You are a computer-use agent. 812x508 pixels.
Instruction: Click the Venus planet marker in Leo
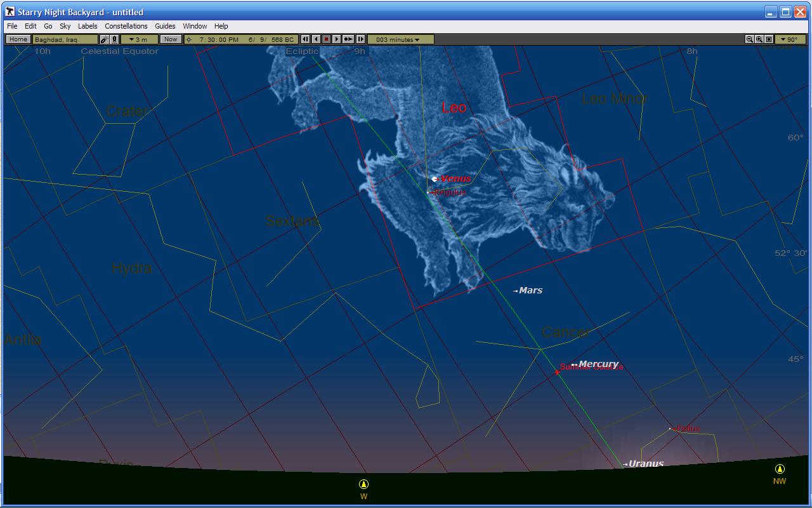pyautogui.click(x=435, y=179)
